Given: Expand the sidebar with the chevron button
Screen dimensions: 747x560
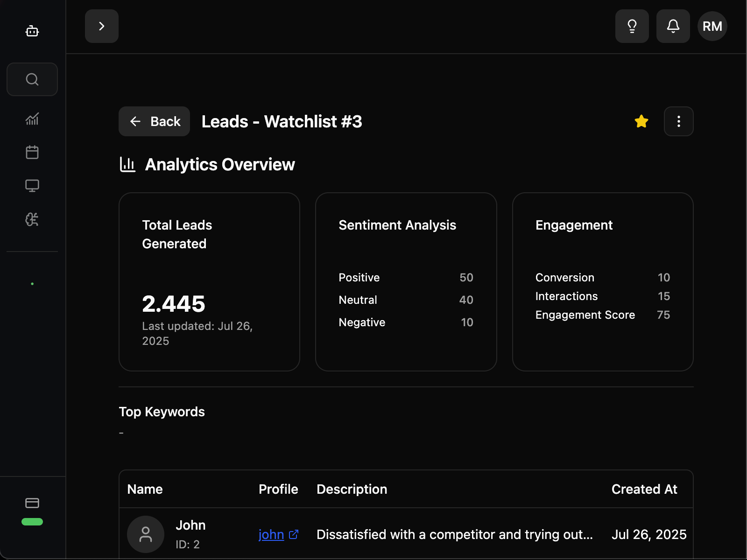Looking at the screenshot, I should click(x=101, y=26).
